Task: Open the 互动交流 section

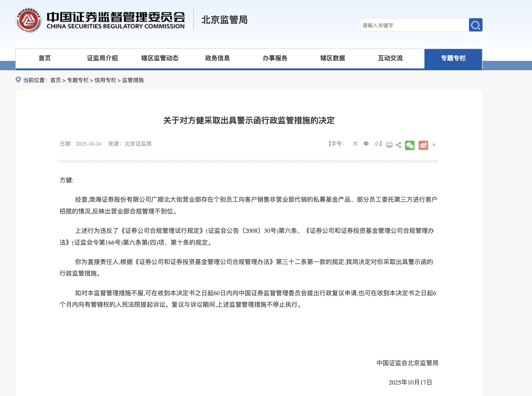Action: click(390, 58)
